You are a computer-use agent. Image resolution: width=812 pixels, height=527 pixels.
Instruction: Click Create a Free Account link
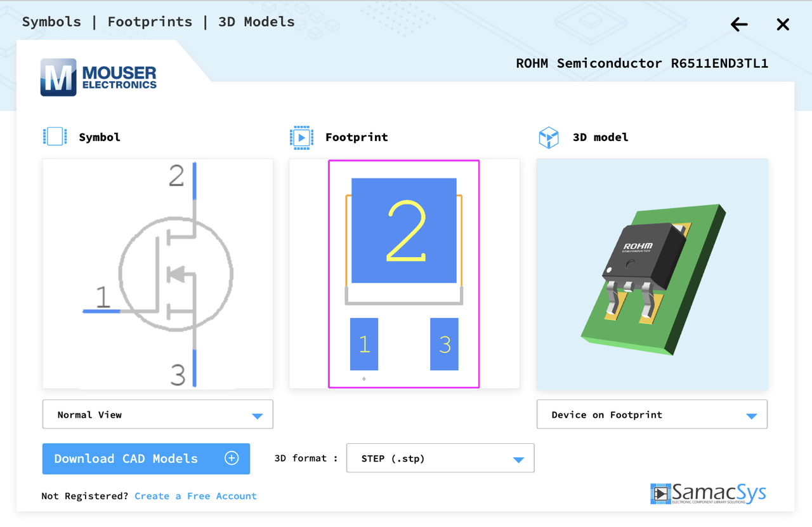point(195,496)
